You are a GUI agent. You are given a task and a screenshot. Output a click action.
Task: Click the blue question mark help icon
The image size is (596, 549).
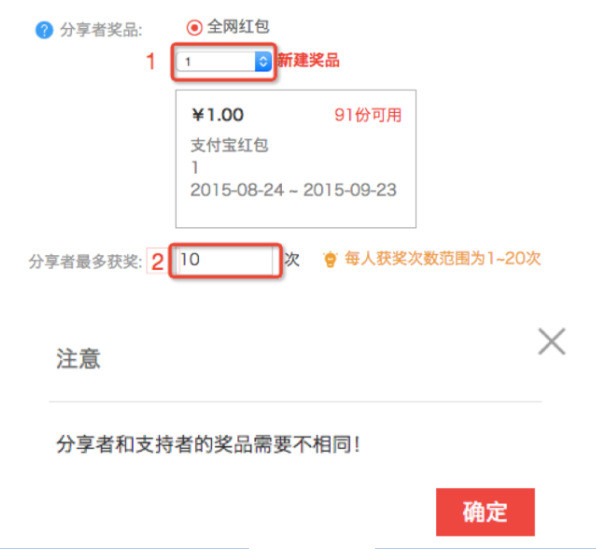coord(44,30)
